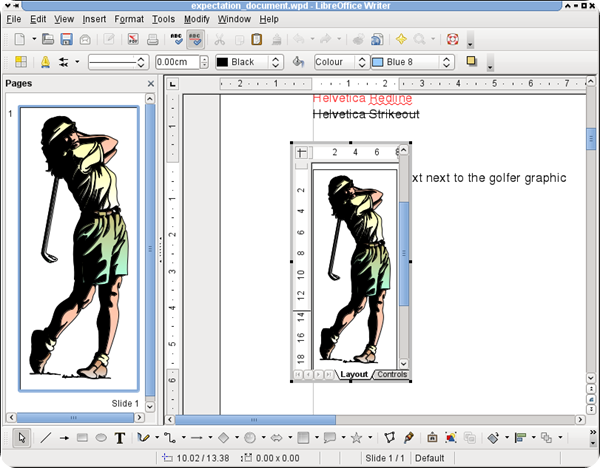Open the View menu
This screenshot has width=600, height=468.
[x=64, y=19]
